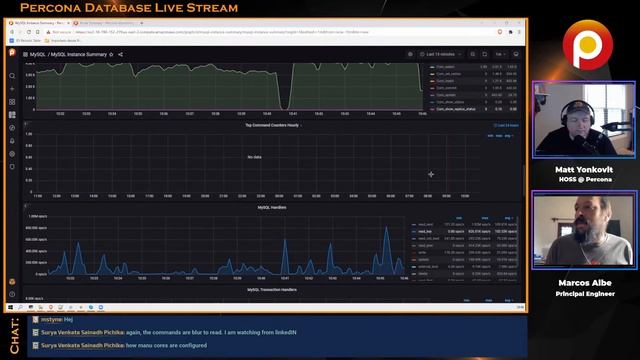Image resolution: width=640 pixels, height=360 pixels.
Task: Toggle Com_show_status series in legend
Action: (450, 102)
